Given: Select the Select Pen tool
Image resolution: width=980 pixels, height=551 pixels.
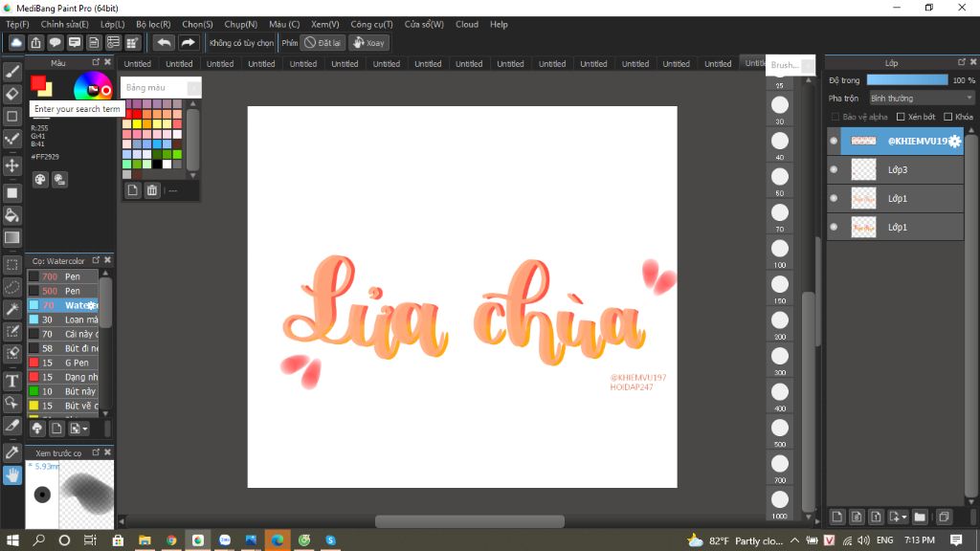Looking at the screenshot, I should [11, 331].
